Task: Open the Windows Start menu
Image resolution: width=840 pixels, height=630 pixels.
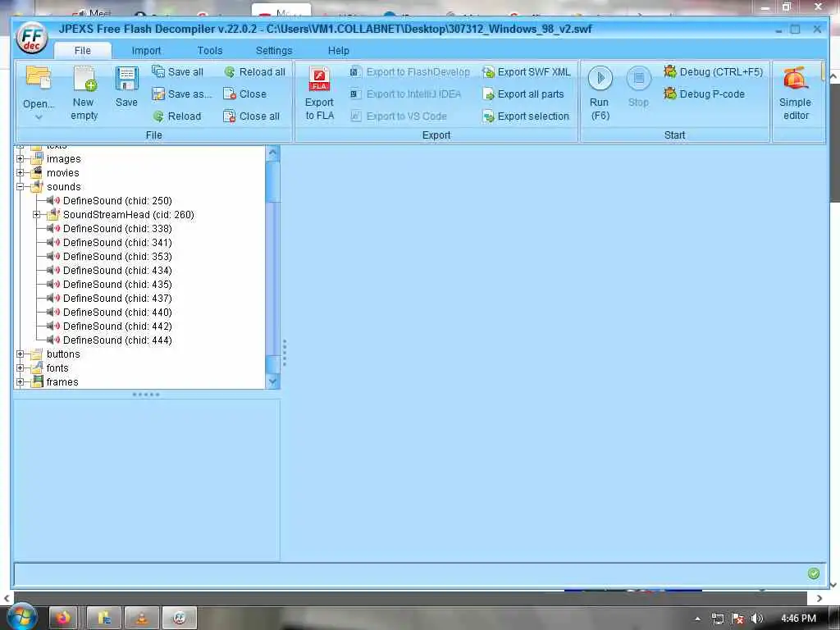Action: tap(21, 617)
